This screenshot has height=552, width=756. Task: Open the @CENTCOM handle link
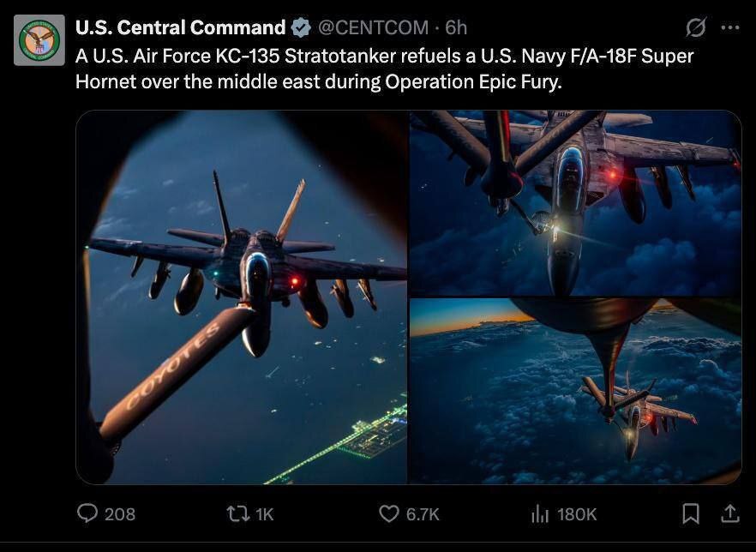[x=373, y=27]
